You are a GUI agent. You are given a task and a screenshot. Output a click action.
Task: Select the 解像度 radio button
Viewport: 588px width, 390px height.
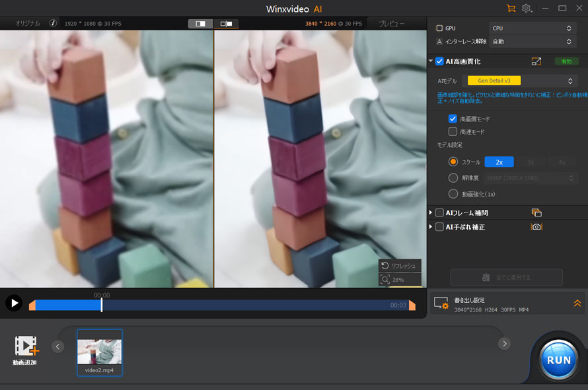click(x=453, y=178)
